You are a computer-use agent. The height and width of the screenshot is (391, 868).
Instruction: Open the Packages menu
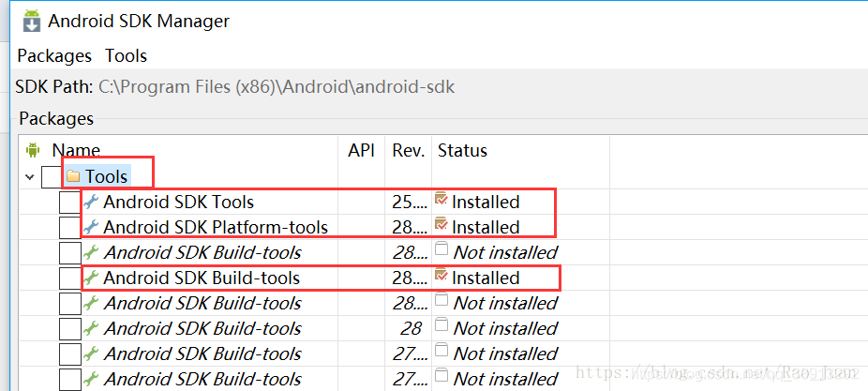click(x=54, y=56)
